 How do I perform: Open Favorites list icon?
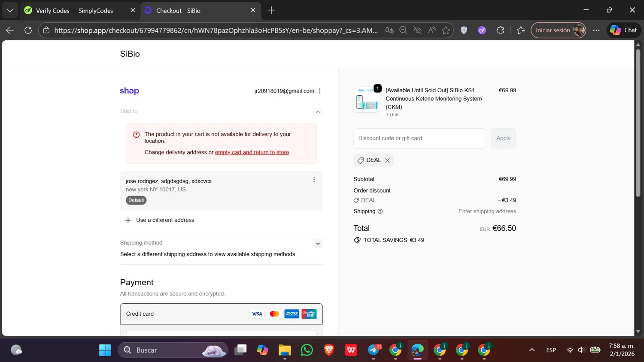tap(521, 30)
